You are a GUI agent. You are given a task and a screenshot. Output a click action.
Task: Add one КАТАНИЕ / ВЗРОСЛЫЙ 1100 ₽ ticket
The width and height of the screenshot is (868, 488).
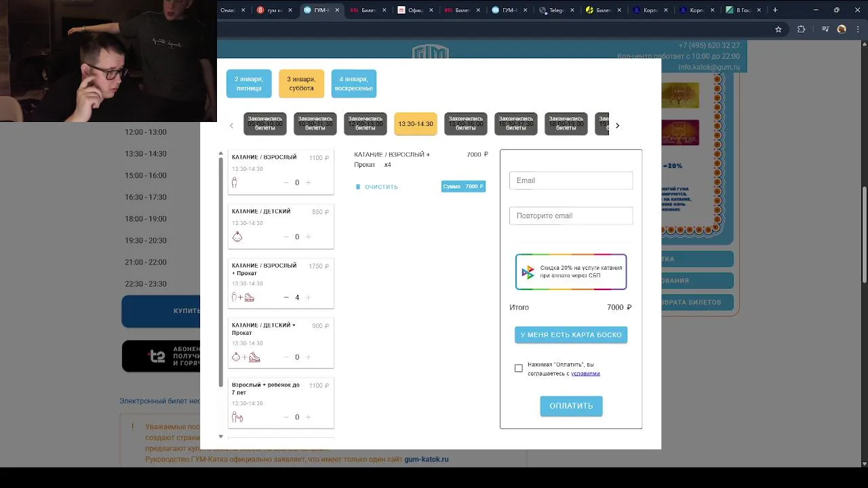pyautogui.click(x=309, y=183)
